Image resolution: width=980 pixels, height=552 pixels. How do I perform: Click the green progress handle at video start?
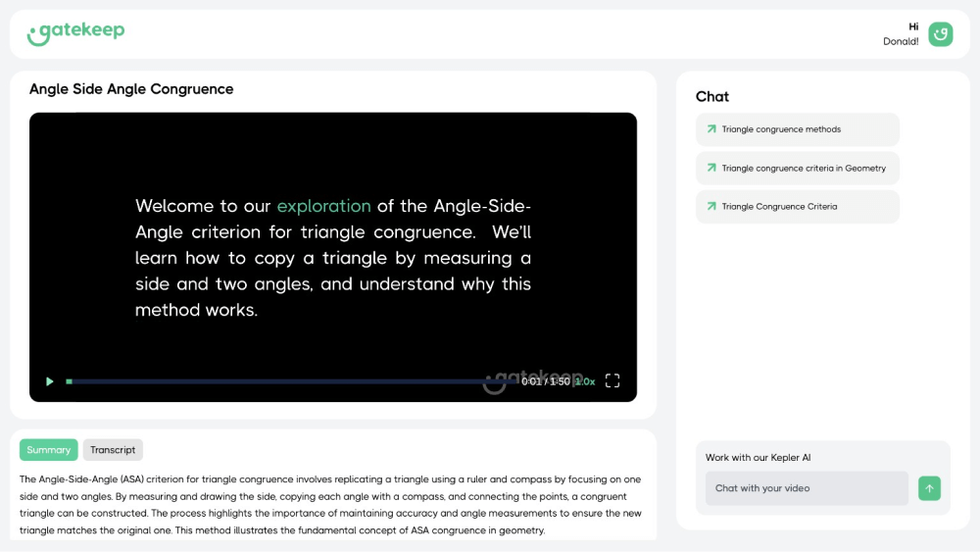pos(69,381)
